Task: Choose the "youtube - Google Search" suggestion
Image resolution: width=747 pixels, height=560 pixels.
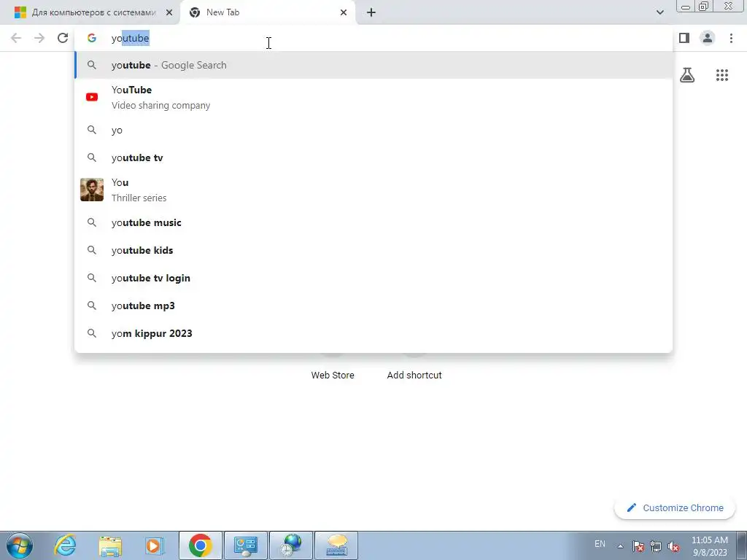Action: point(373,65)
